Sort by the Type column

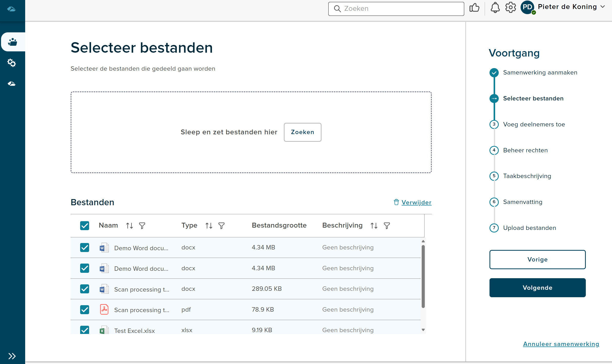coord(209,226)
